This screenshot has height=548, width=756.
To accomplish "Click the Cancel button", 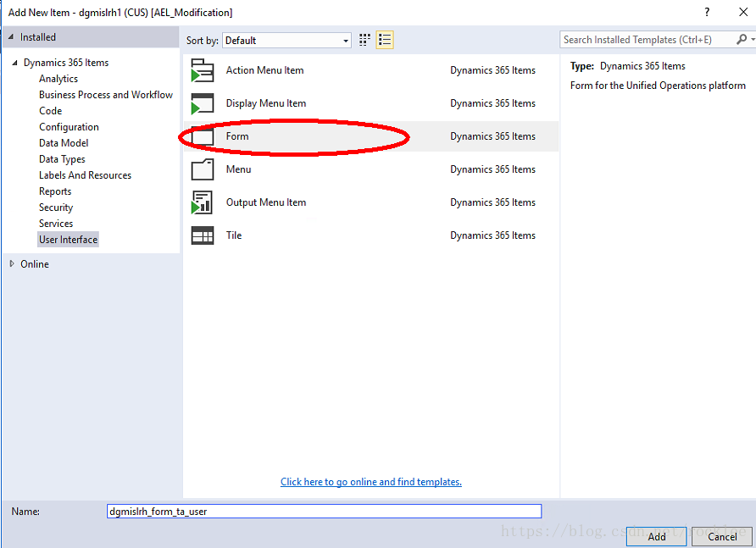I will (722, 536).
